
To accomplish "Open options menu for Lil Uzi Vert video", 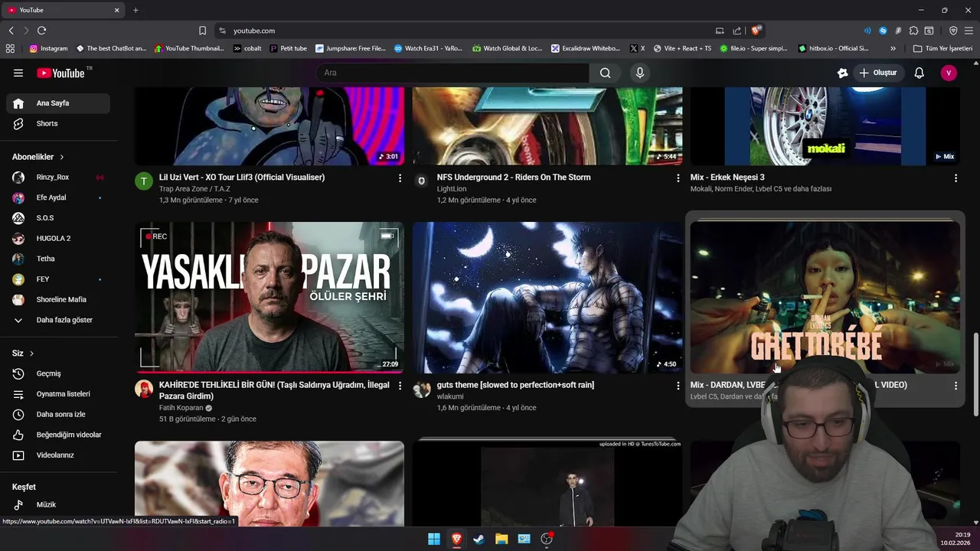I will coord(400,178).
